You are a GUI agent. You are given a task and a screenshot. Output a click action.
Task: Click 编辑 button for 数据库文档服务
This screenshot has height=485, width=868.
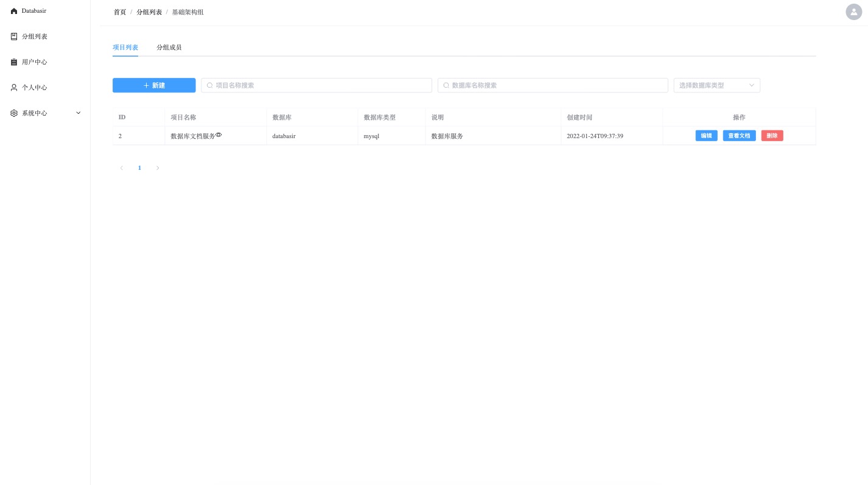[x=706, y=136]
